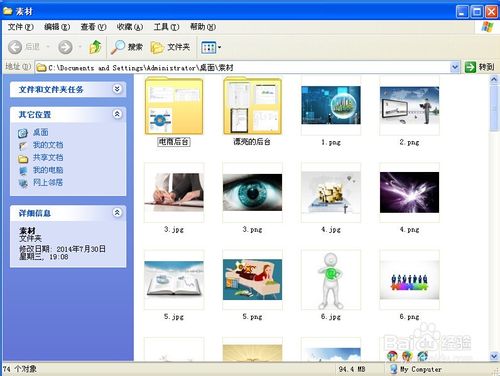This screenshot has width=500, height=376.
Task: Click the 2.png file name
Action: click(x=409, y=142)
